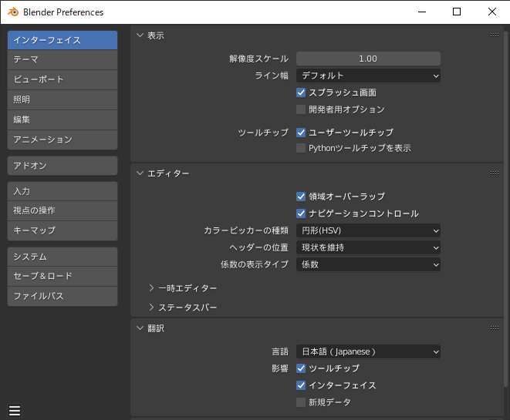Grab the drag handle of エディター panel
This screenshot has width=510, height=420.
(494, 173)
